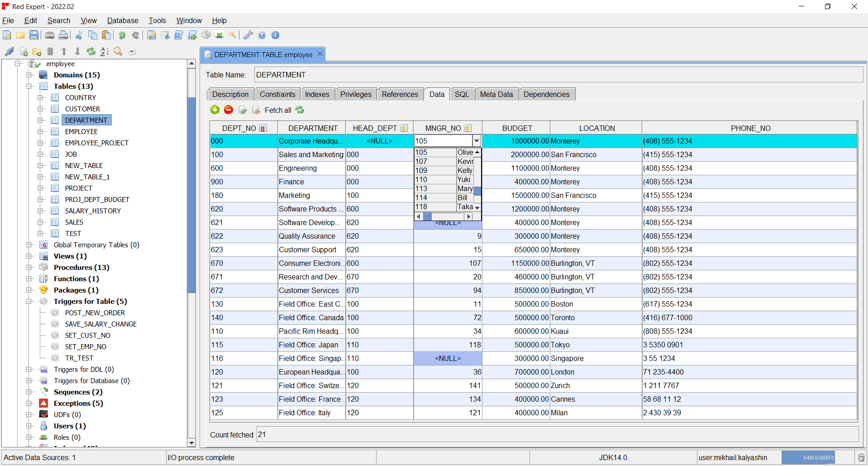Select the EMPLOYEE table in tree
Viewport: 868px width, 466px height.
81,131
